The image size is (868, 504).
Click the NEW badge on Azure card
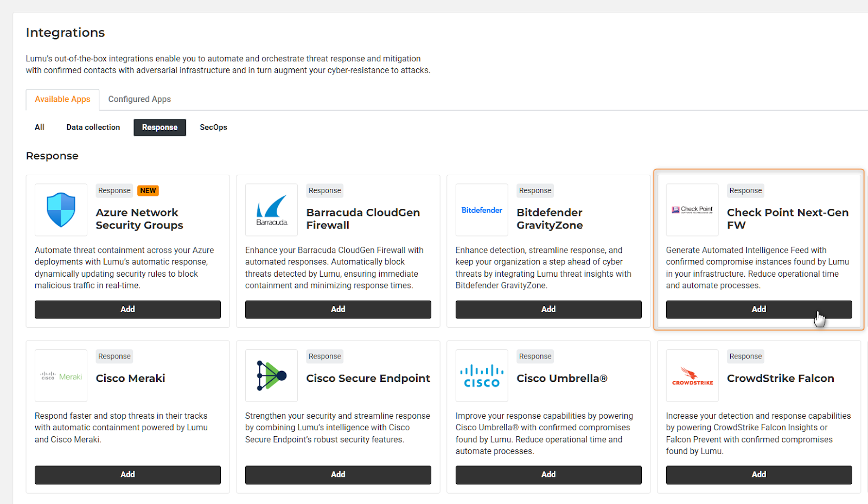click(148, 191)
